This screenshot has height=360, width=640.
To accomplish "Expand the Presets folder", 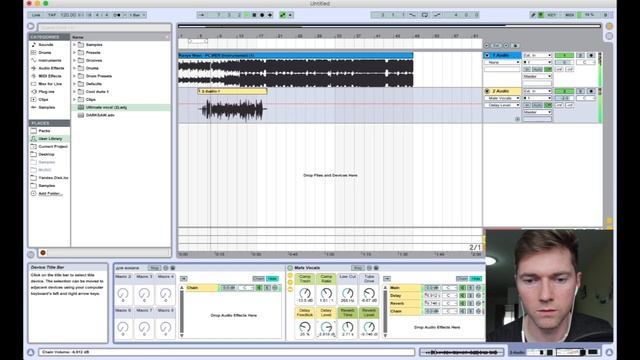I will click(x=74, y=53).
